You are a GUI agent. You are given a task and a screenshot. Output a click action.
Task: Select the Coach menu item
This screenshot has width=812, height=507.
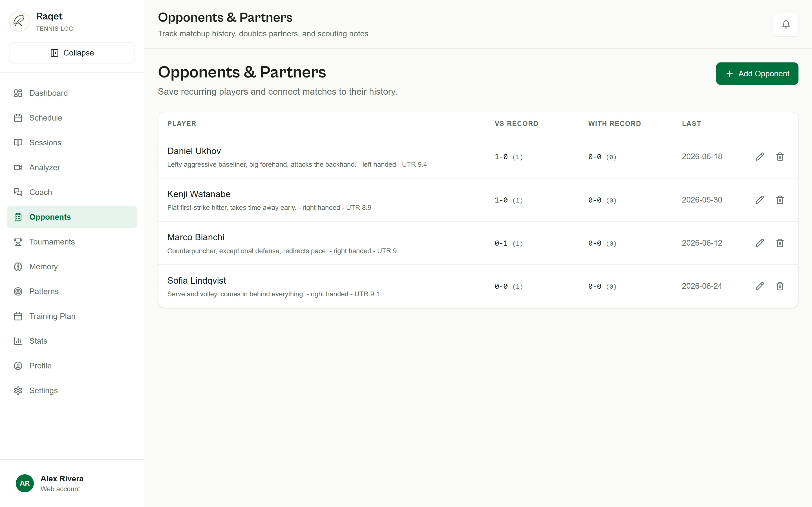pyautogui.click(x=72, y=192)
